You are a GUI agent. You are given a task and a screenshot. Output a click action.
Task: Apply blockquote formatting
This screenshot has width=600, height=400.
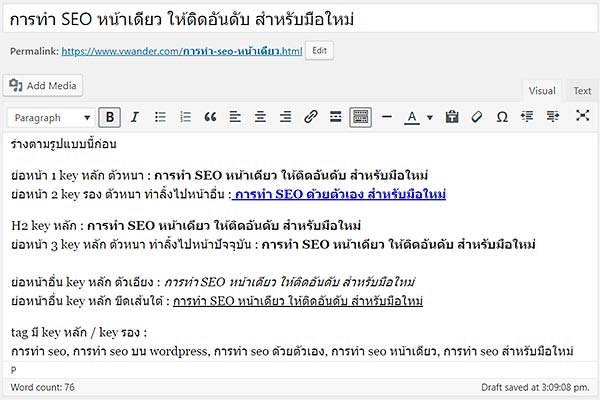coord(210,117)
